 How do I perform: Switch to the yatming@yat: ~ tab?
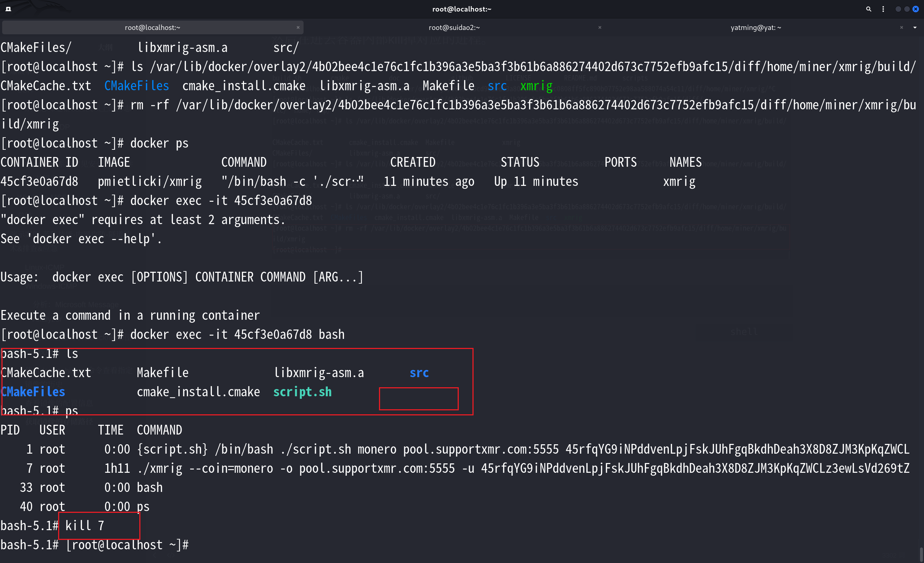[756, 27]
